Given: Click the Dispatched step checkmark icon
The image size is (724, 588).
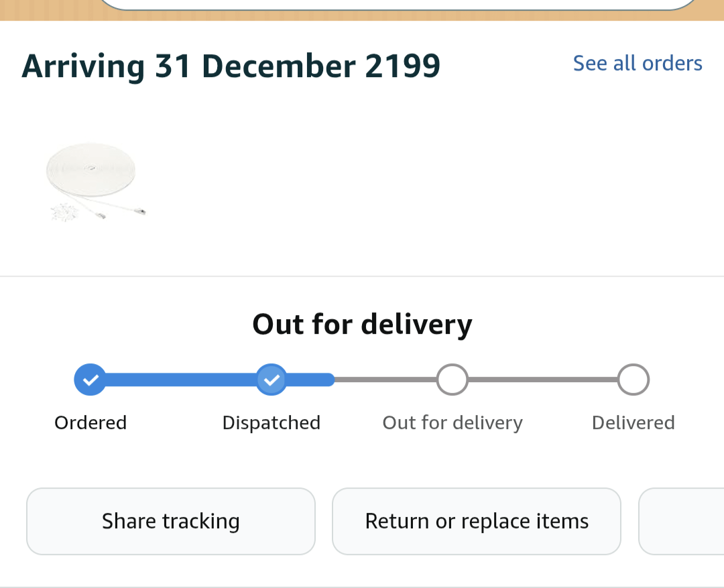Looking at the screenshot, I should pos(271,380).
